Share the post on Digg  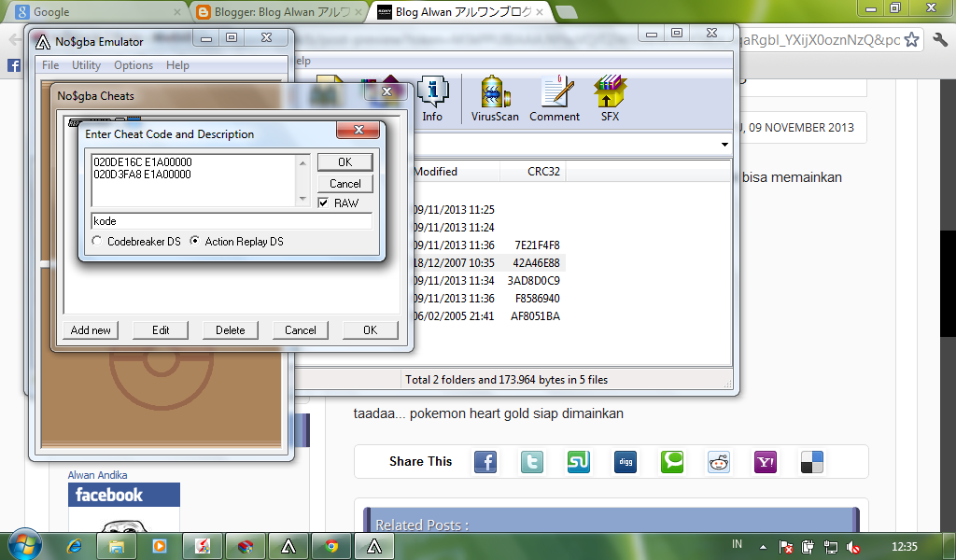(626, 462)
